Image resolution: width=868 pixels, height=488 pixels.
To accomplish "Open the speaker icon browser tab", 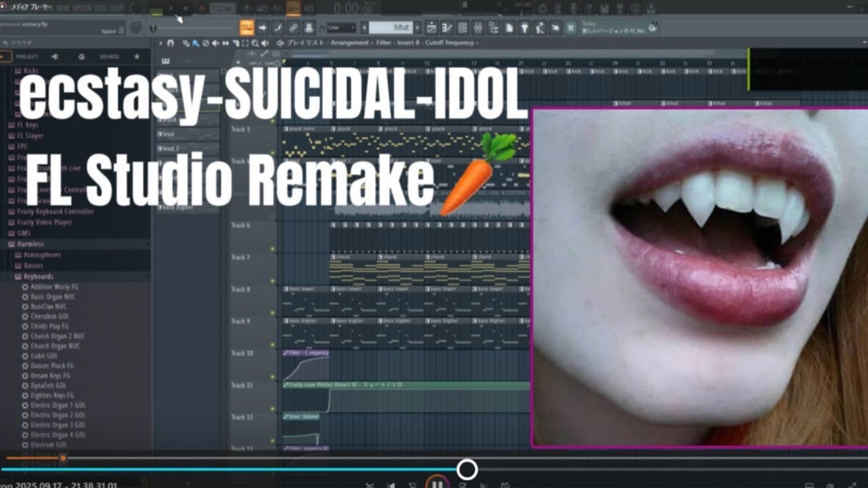I will (x=55, y=57).
